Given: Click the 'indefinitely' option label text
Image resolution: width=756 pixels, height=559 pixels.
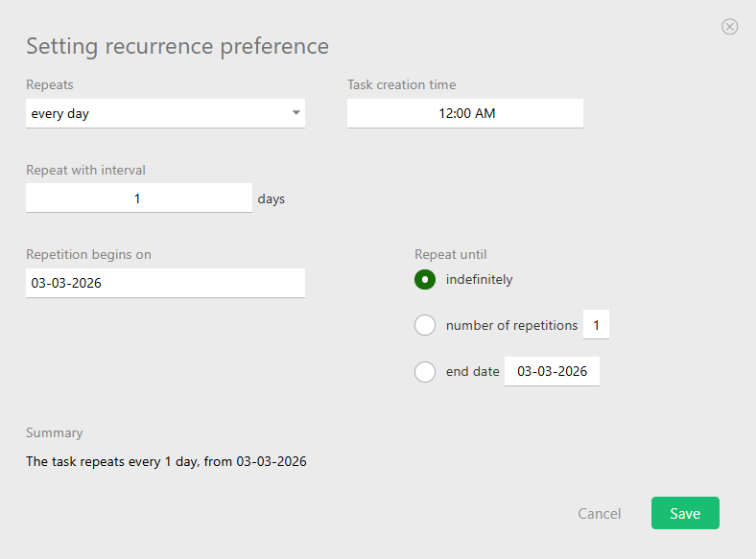Looking at the screenshot, I should point(480,280).
